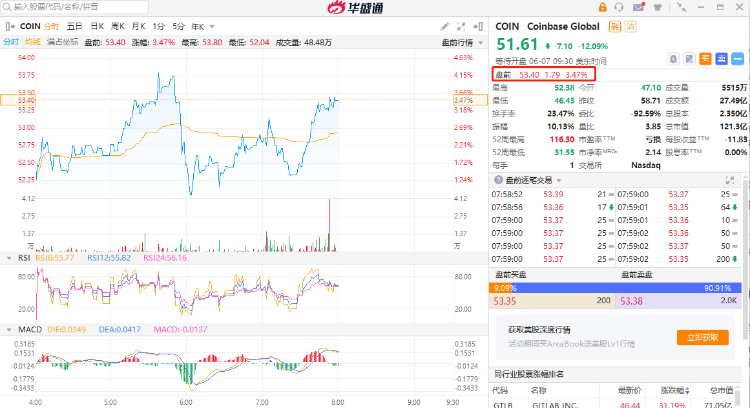Switch to 分时 chart tab

tap(51, 26)
